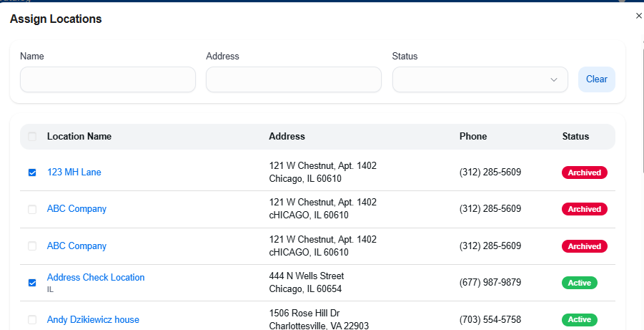Click Active badge for Address Check Location

point(579,283)
